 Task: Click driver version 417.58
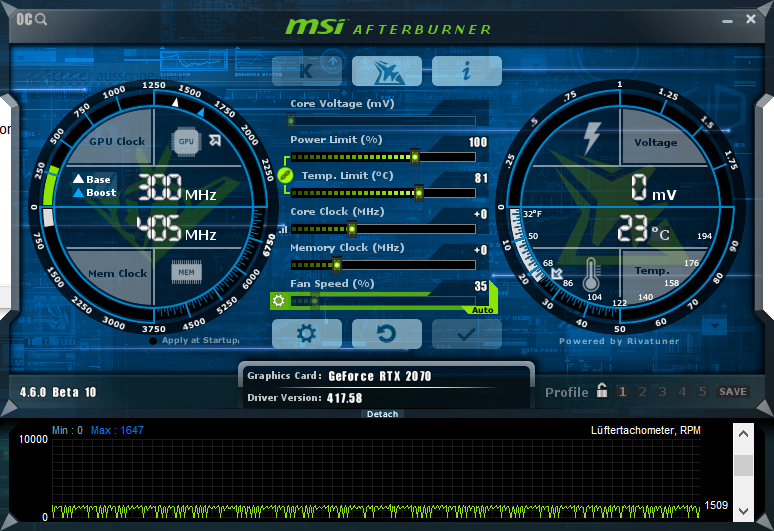[x=345, y=398]
